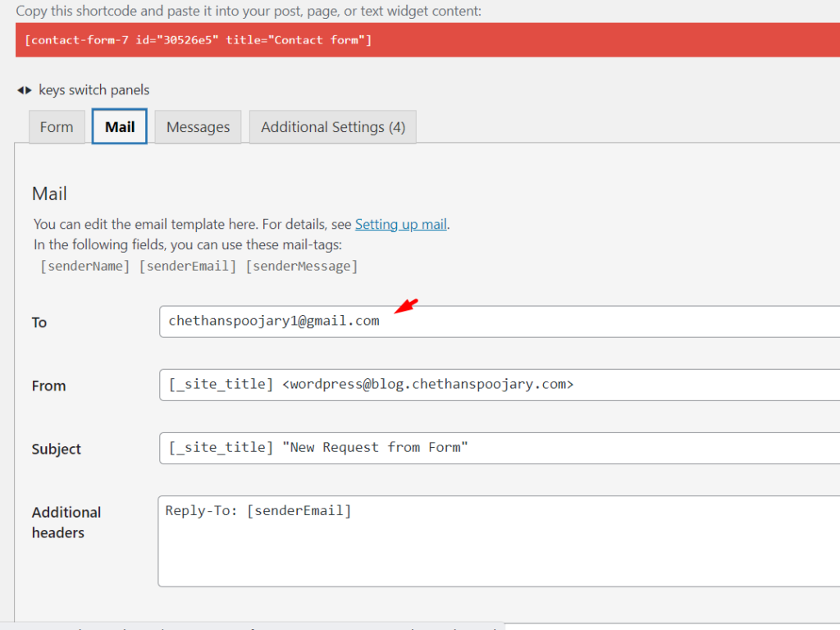Select the [senderEmail] mail-tag above the fields
This screenshot has height=630, width=840.
[x=188, y=267]
